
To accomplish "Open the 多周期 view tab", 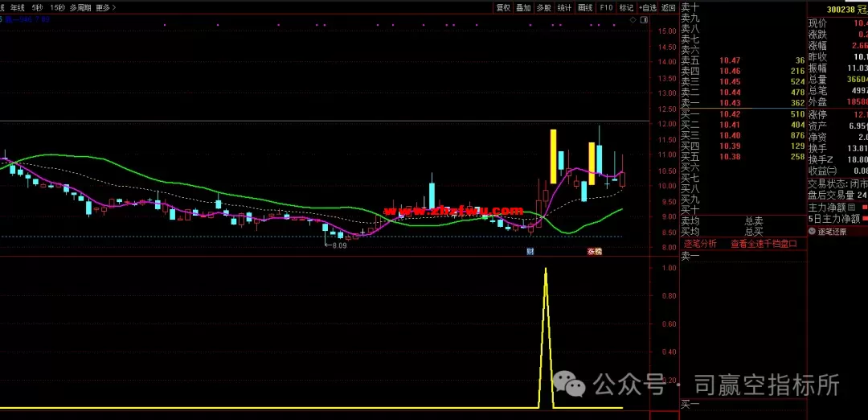I will [x=80, y=8].
